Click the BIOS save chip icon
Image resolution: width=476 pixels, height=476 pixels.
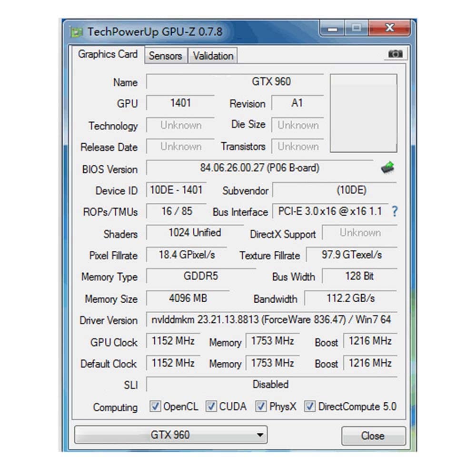tap(387, 167)
